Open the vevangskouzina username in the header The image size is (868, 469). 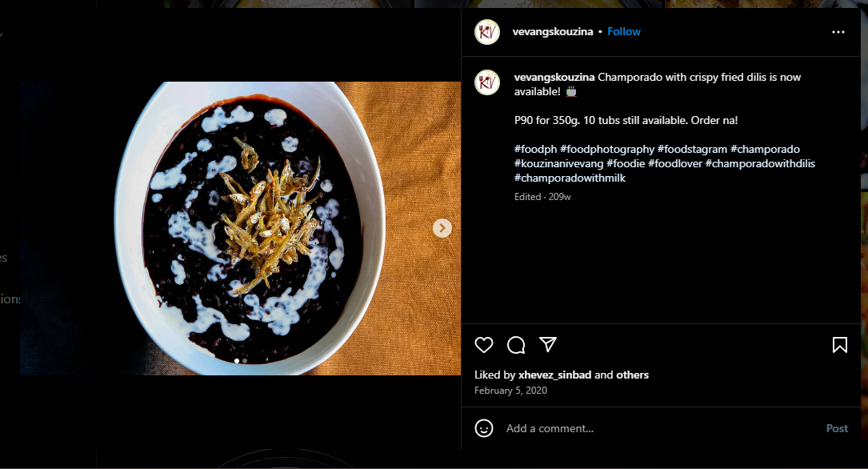[553, 32]
